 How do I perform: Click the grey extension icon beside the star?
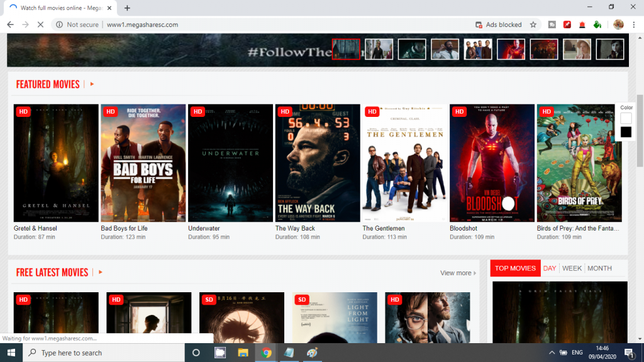click(552, 25)
